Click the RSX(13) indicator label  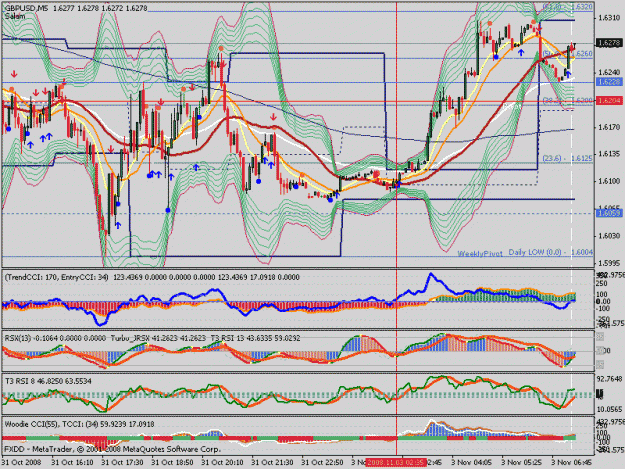pos(17,338)
